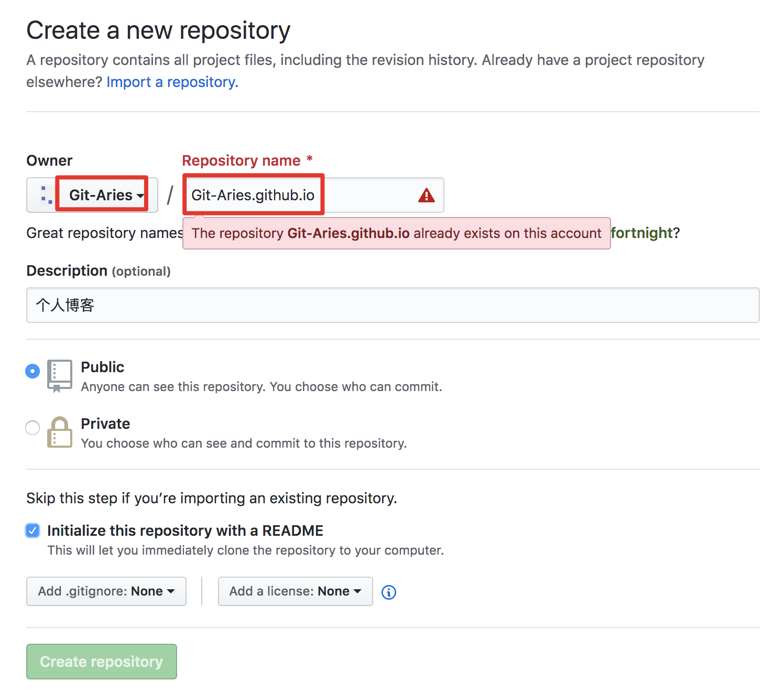Toggle Initialize this repository with a README

[x=32, y=531]
